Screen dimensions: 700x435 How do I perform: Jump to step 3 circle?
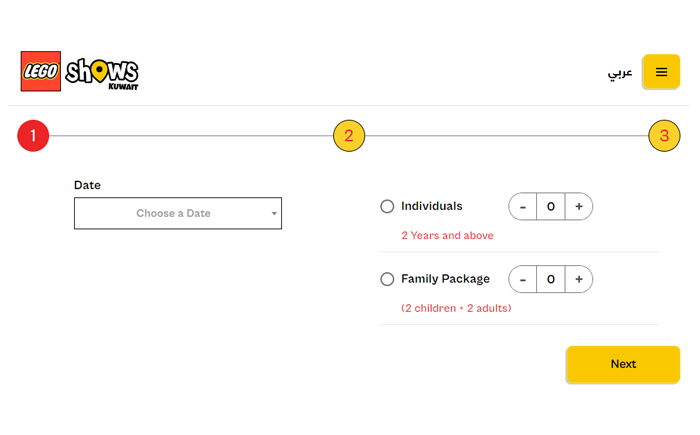664,135
